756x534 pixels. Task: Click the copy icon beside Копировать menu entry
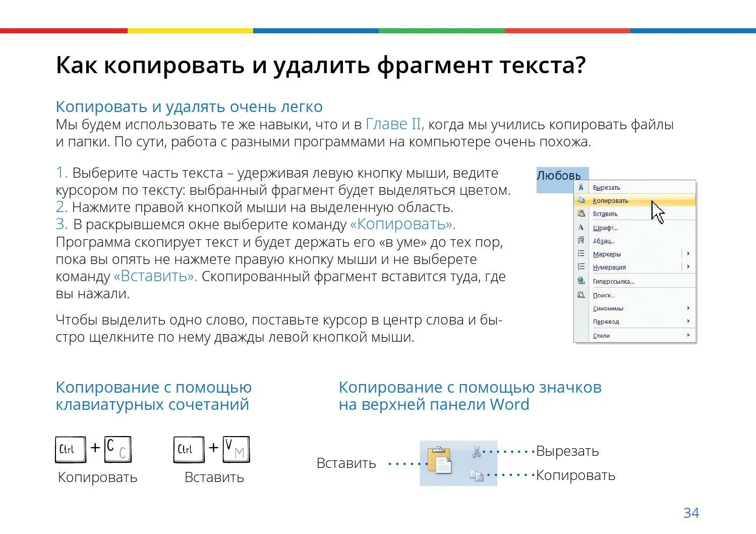(581, 200)
